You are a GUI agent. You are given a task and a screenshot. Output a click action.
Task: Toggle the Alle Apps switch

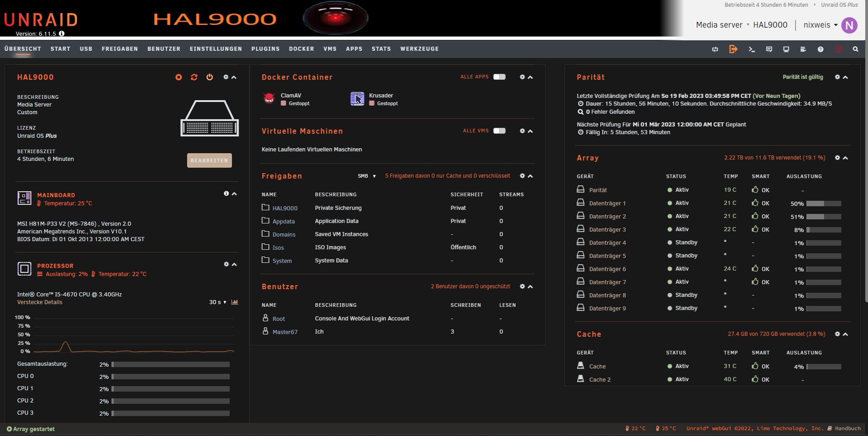tap(499, 77)
